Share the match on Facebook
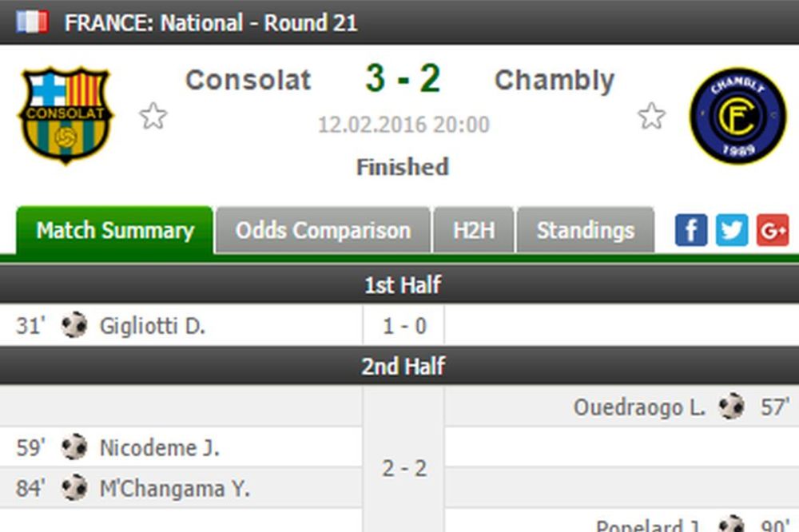Screen dimensions: 799x532 691,230
